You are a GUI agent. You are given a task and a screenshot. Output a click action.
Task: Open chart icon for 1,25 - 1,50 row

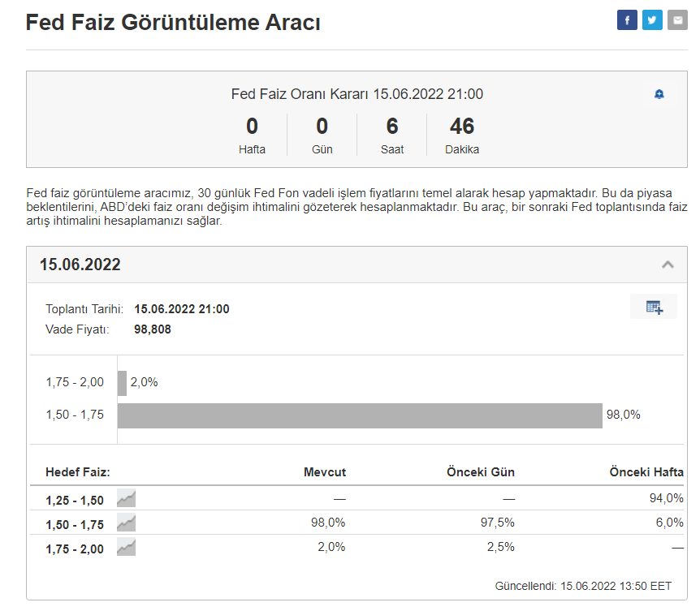point(126,498)
